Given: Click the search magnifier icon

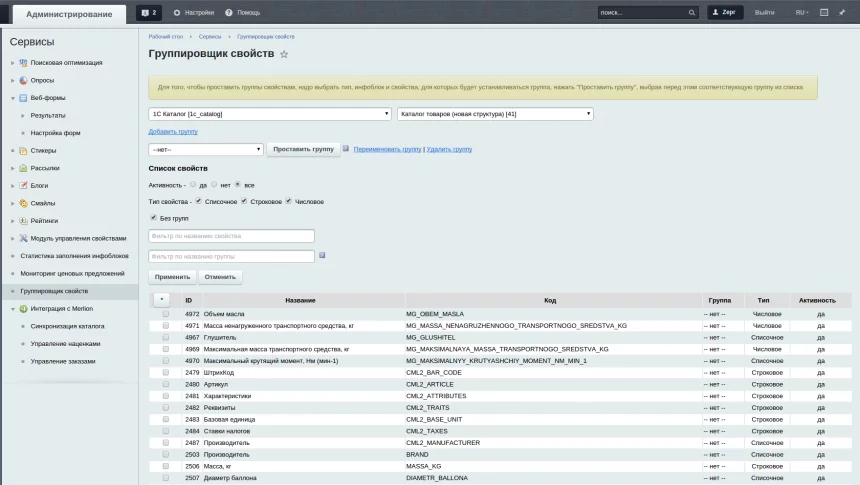Looking at the screenshot, I should [x=692, y=13].
